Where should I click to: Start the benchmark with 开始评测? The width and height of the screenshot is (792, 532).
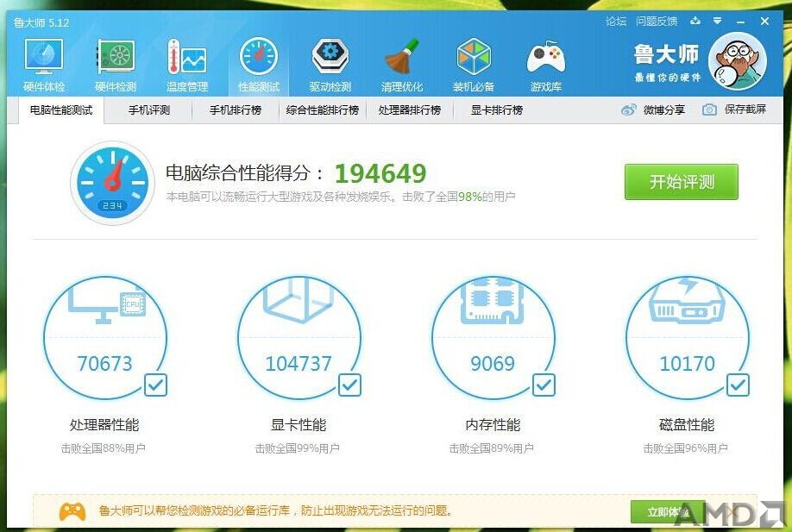click(x=682, y=182)
